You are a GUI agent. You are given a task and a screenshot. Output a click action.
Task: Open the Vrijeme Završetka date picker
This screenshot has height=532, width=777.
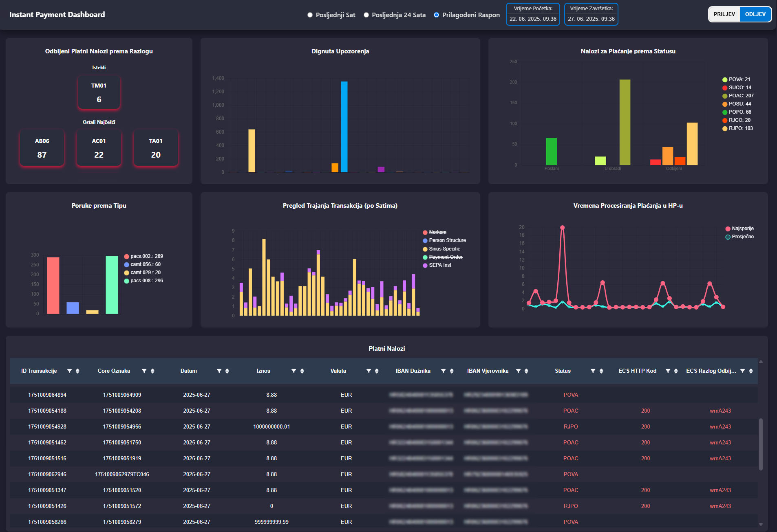click(x=591, y=19)
